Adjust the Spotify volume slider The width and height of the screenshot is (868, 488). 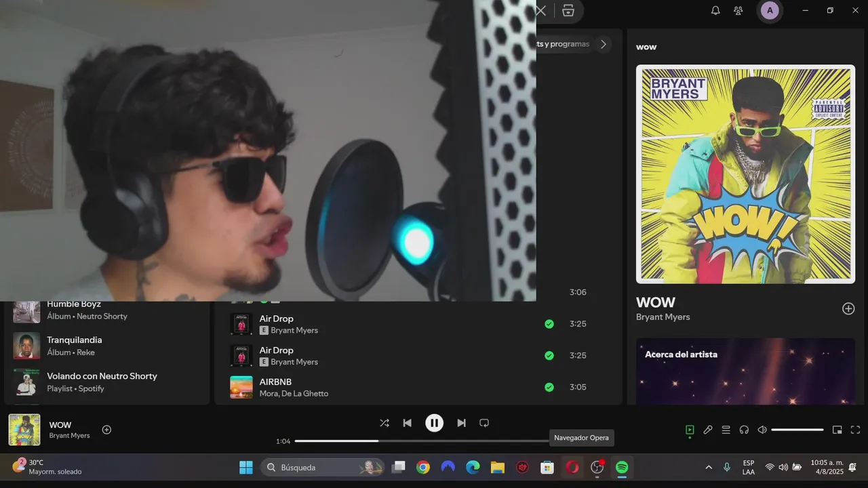797,430
